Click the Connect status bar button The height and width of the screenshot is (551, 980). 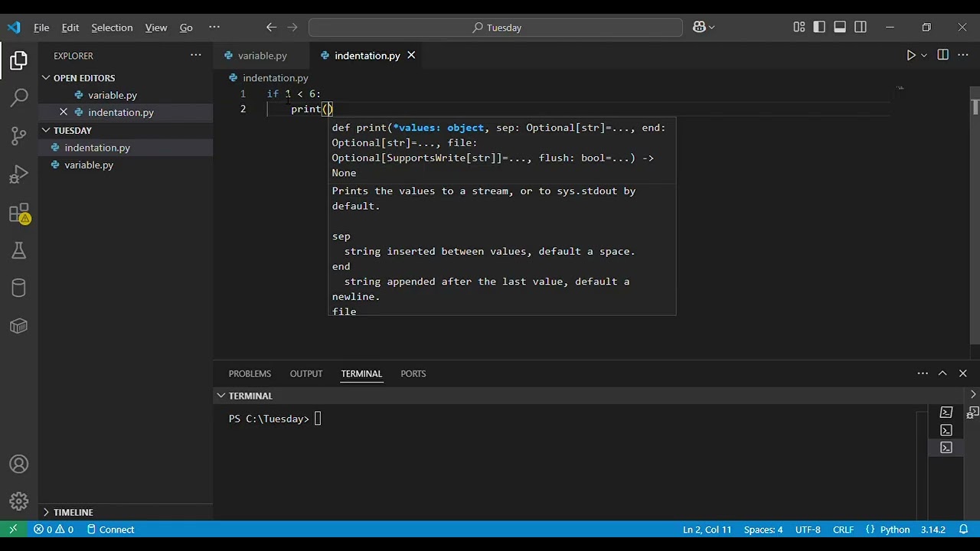110,530
